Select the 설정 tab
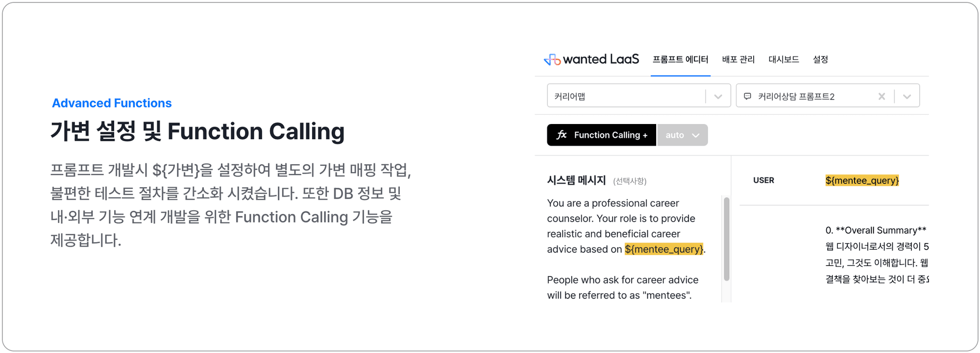 (x=820, y=60)
